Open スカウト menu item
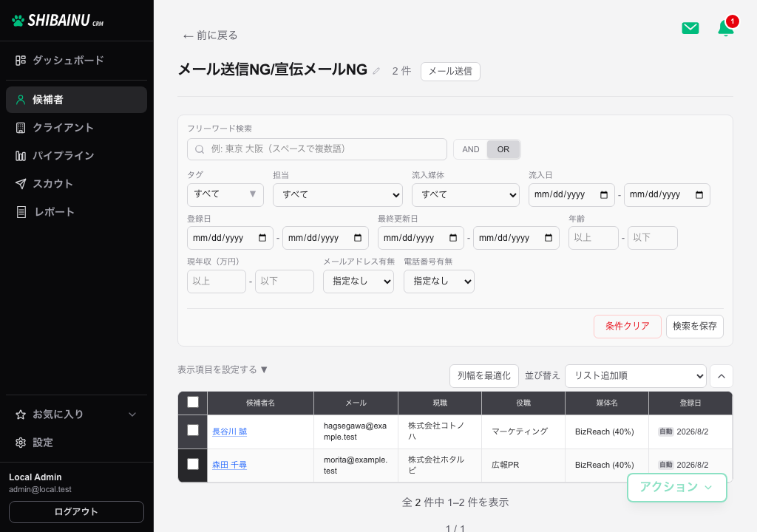 (x=76, y=184)
